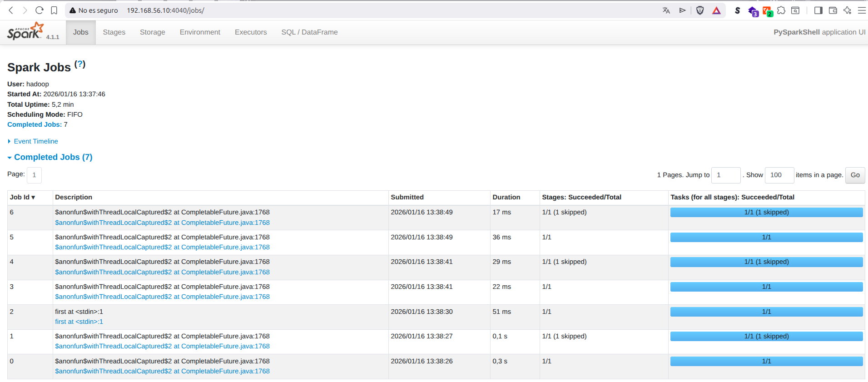Open the Leo AI sparkle icon
Screen dimensions: 868x382
coord(848,10)
